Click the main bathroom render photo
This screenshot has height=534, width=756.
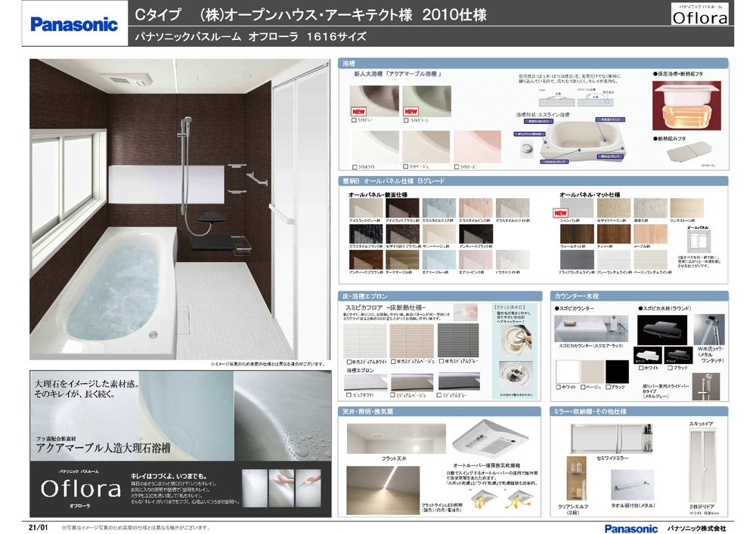(180, 209)
